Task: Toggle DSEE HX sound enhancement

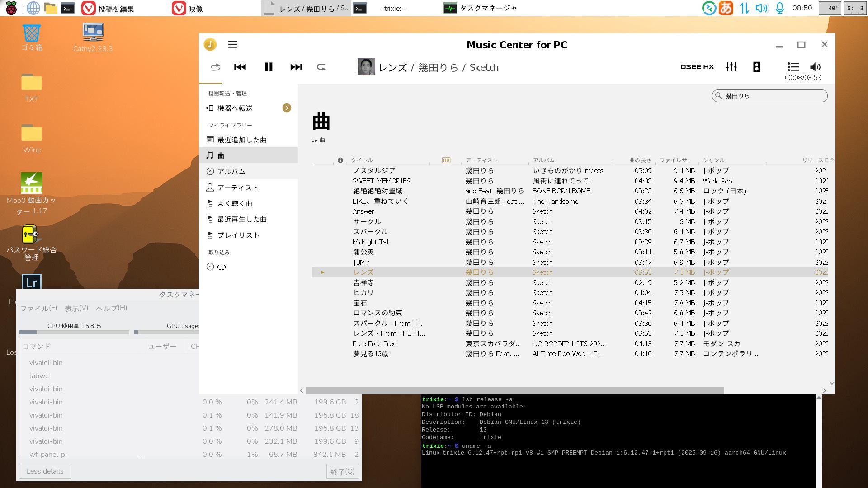Action: coord(697,67)
